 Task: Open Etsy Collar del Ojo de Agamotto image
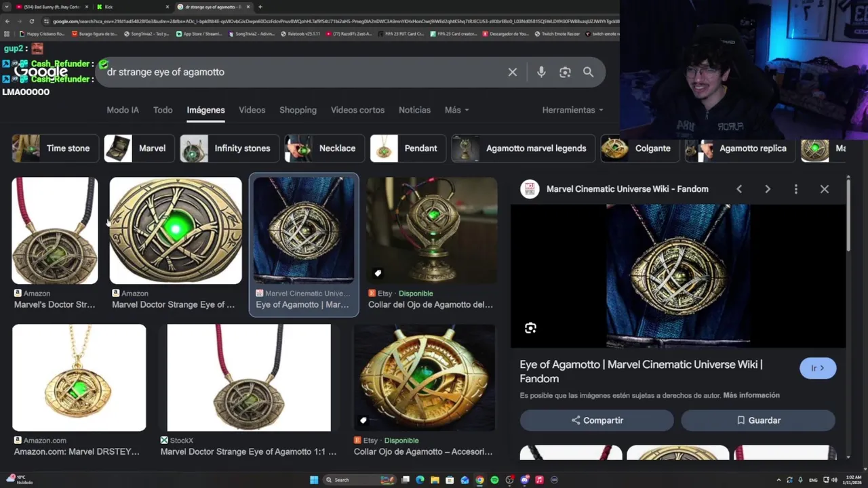pos(431,230)
